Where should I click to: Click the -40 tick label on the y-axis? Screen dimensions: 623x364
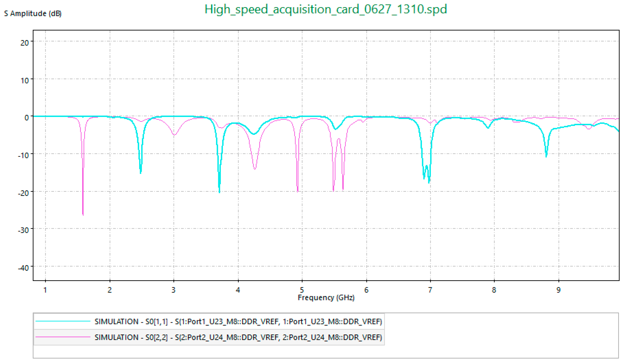23,268
